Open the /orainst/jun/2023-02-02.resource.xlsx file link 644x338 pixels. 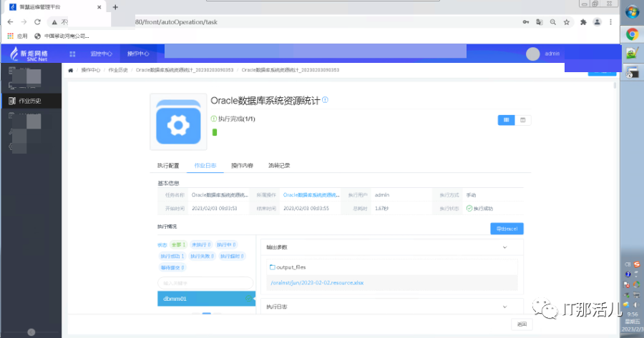[317, 283]
